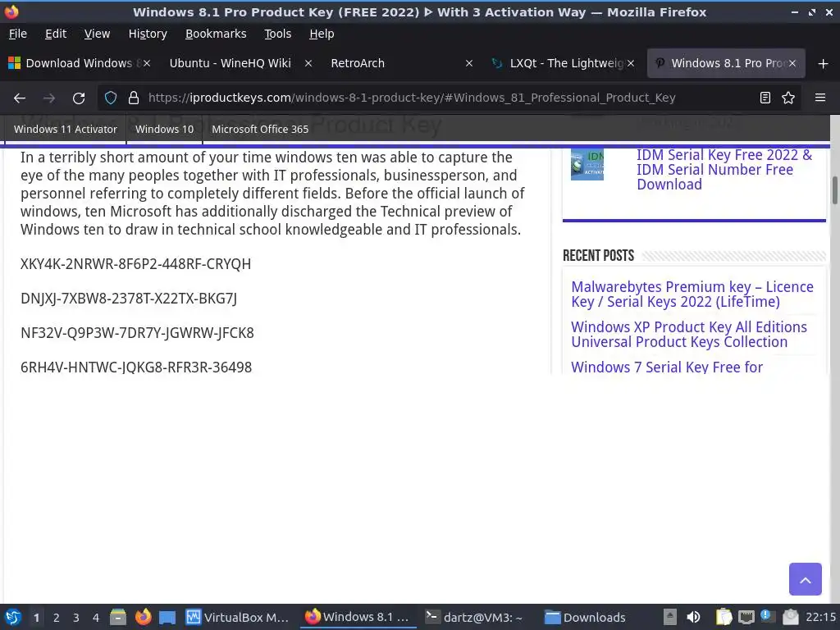Open Malwarebytes Premium key post link
The width and height of the screenshot is (840, 630).
click(692, 294)
